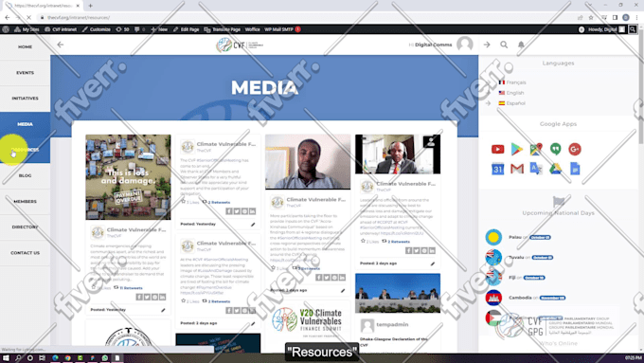The image size is (644, 363).
Task: Click Customize in the admin bar
Action: 97,29
